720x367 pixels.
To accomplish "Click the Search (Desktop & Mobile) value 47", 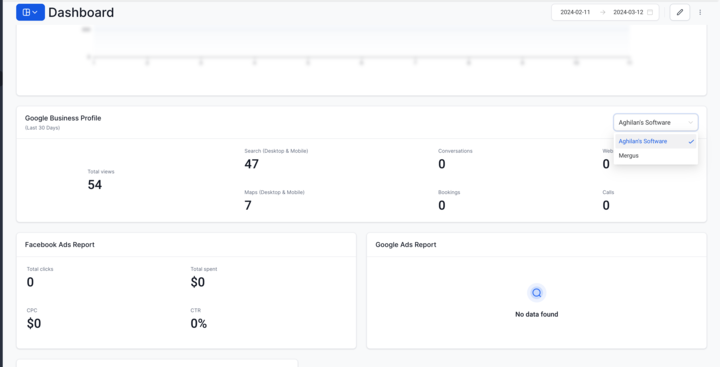I will click(x=251, y=164).
